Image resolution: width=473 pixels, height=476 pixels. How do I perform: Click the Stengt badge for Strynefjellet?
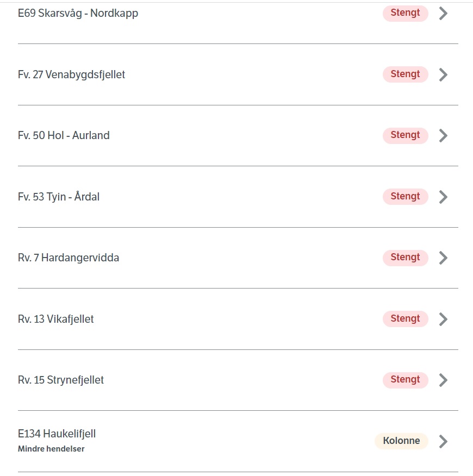pyautogui.click(x=405, y=380)
